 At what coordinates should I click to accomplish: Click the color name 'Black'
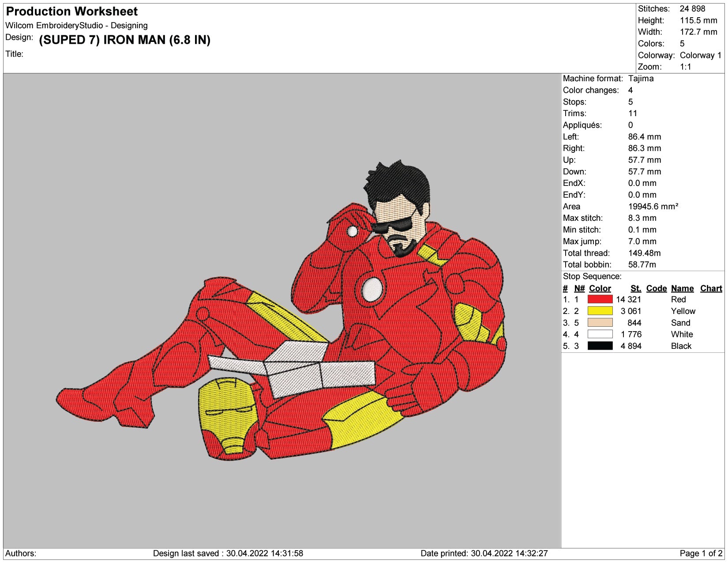tap(681, 346)
